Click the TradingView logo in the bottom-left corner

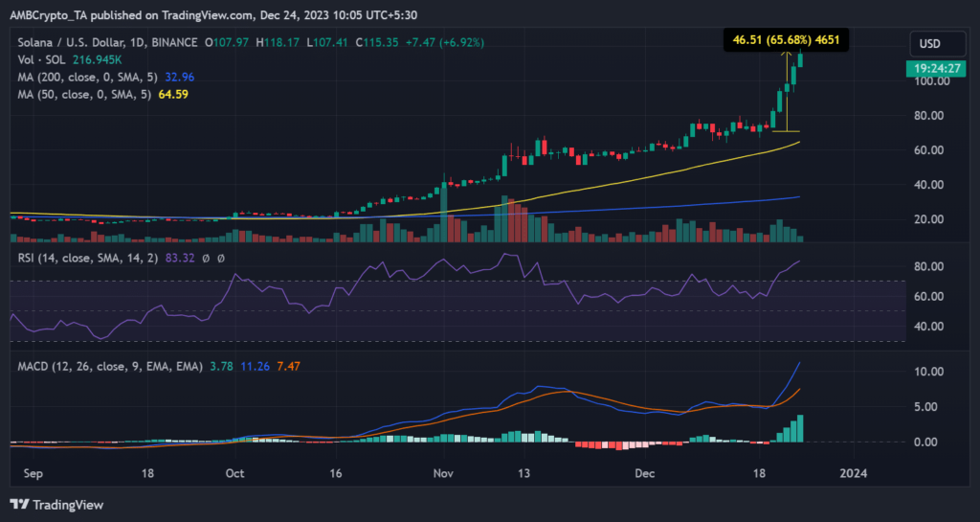(x=56, y=504)
